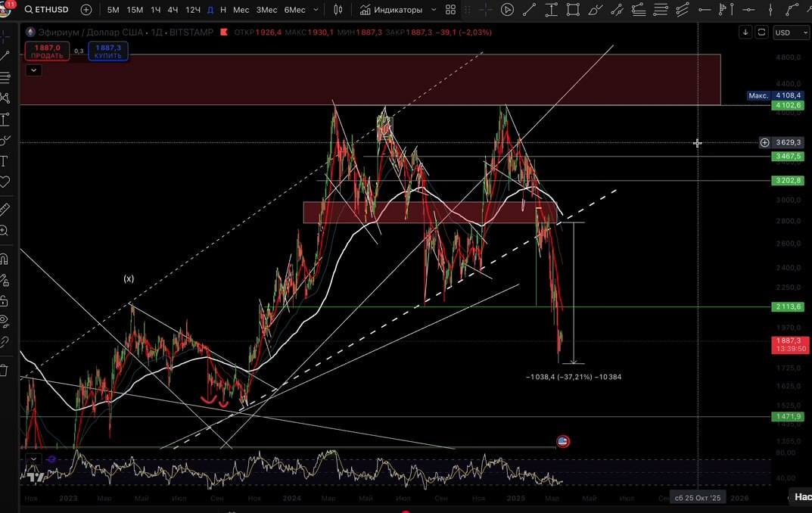Select the volume profile range tool

[726, 9]
